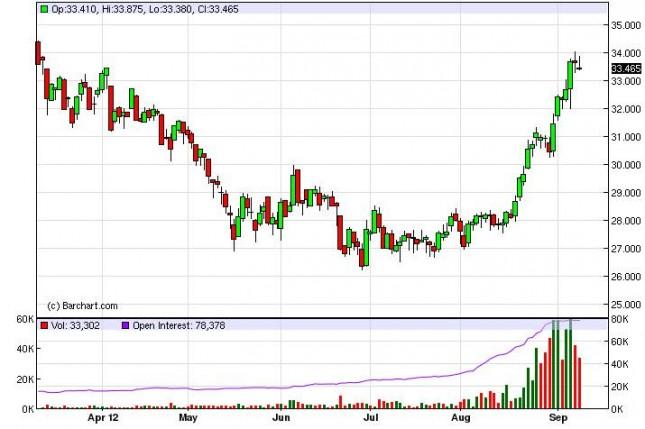This screenshot has width=645, height=429.
Task: Click the 26.000 price axis label
Action: click(x=626, y=277)
